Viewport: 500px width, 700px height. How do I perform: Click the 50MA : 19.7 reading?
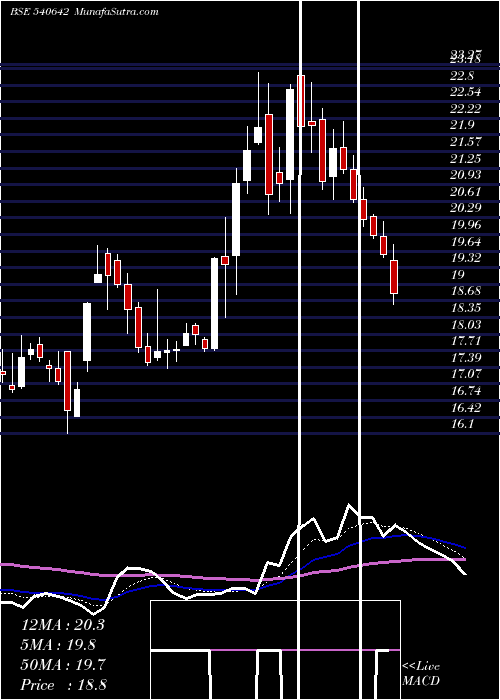[x=63, y=665]
